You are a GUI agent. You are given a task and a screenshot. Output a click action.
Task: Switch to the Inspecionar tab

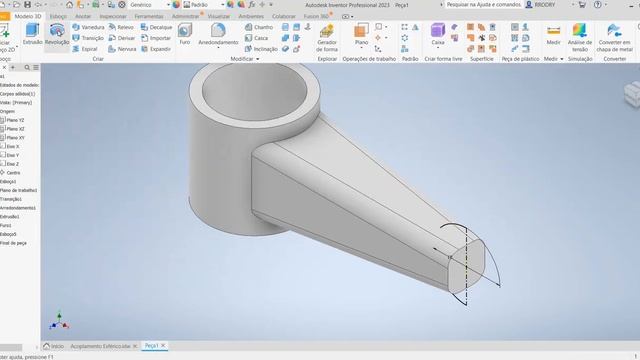click(x=113, y=16)
